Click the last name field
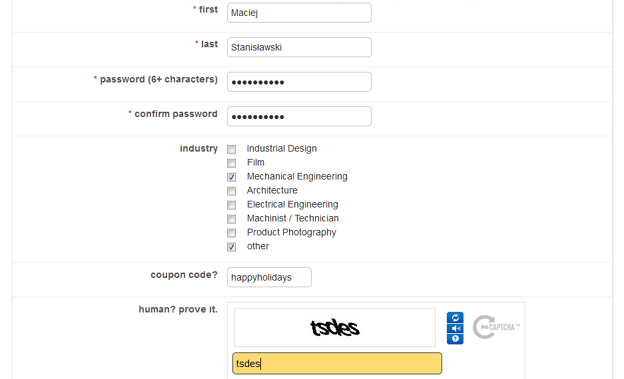This screenshot has height=379, width=624. pyautogui.click(x=299, y=47)
